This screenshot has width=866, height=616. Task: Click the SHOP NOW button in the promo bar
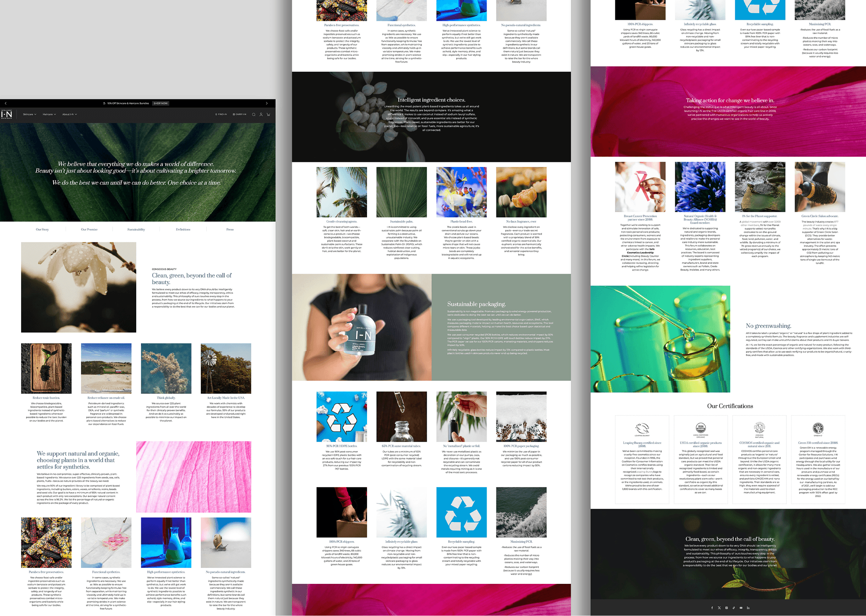pyautogui.click(x=161, y=103)
